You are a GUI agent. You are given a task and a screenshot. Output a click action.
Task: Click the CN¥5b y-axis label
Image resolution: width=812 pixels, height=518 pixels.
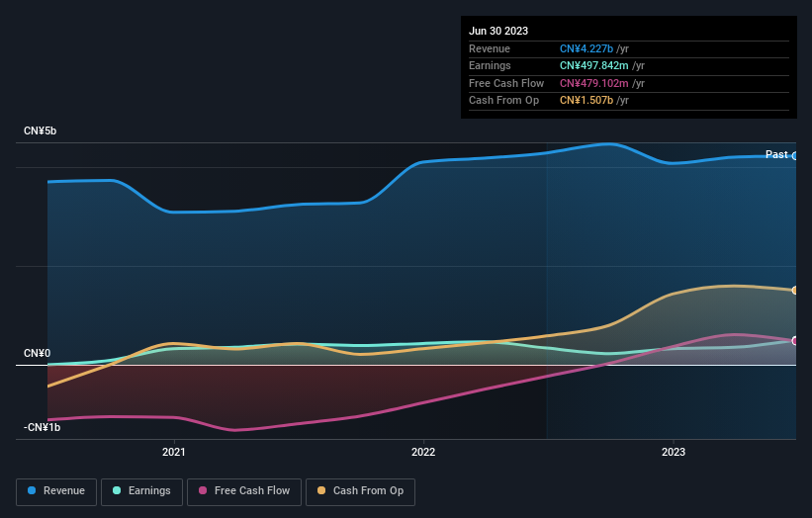coord(40,130)
